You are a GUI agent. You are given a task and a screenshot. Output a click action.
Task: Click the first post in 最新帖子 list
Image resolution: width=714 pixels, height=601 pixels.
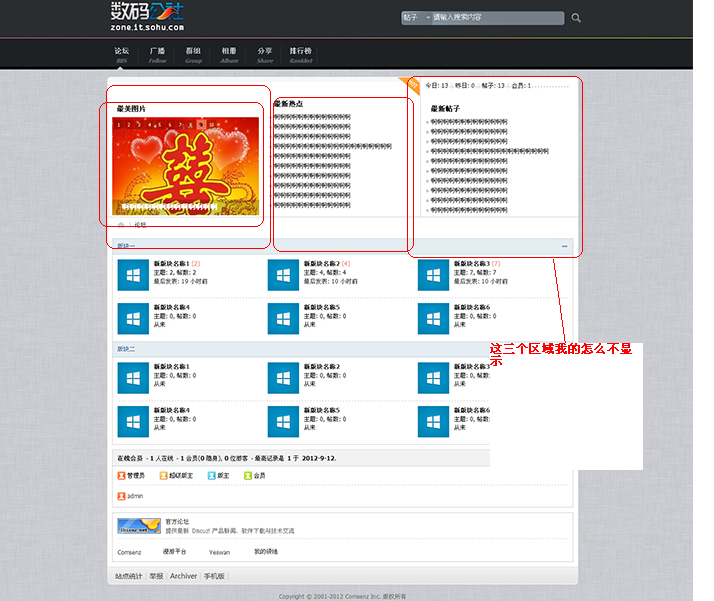coord(469,122)
